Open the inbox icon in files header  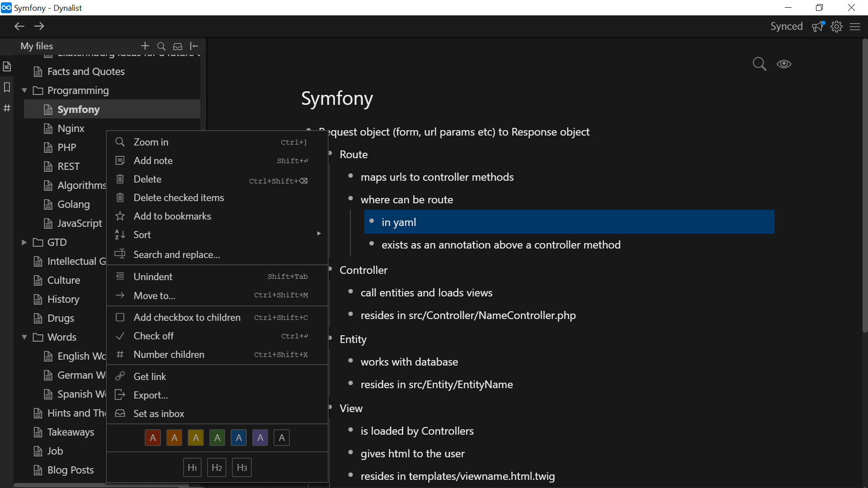pos(178,46)
